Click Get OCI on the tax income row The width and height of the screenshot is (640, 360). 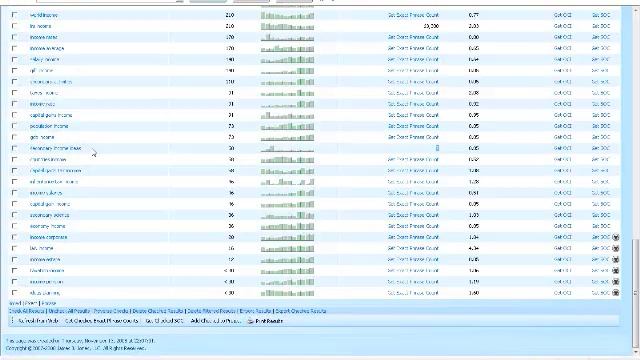click(562, 26)
